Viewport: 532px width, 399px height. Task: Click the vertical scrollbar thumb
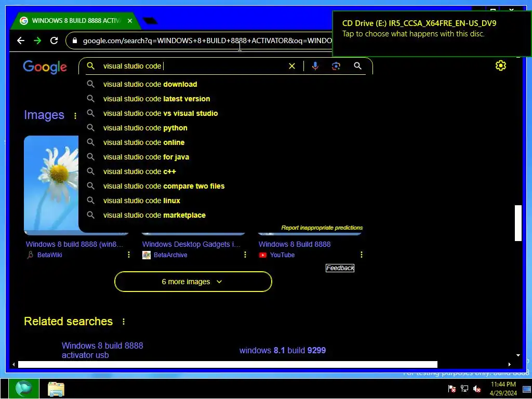(518, 223)
